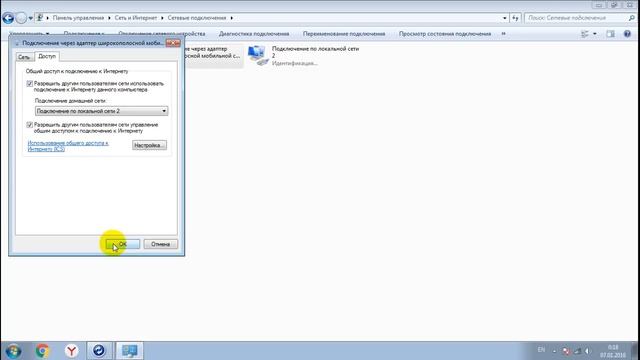Screen dimensions: 640x360
Task: Click the Explorer forward arrow button
Action: pos(21,18)
